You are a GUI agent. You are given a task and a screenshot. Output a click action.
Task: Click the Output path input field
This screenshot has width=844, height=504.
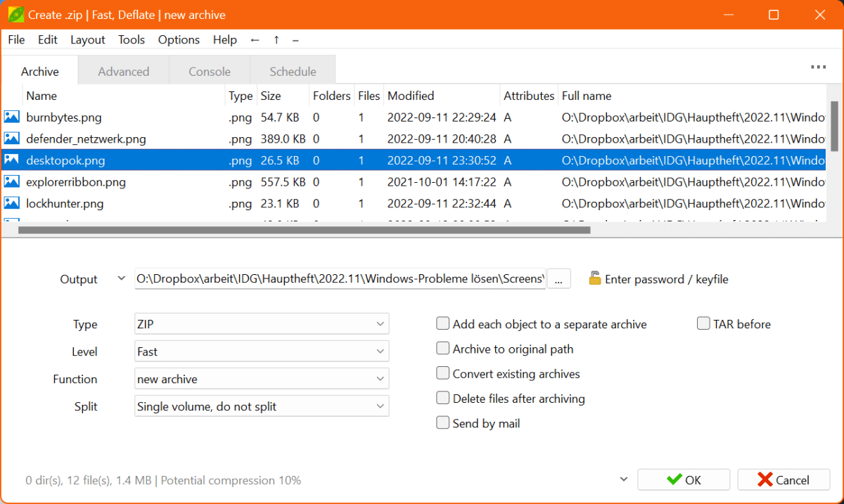coord(340,279)
